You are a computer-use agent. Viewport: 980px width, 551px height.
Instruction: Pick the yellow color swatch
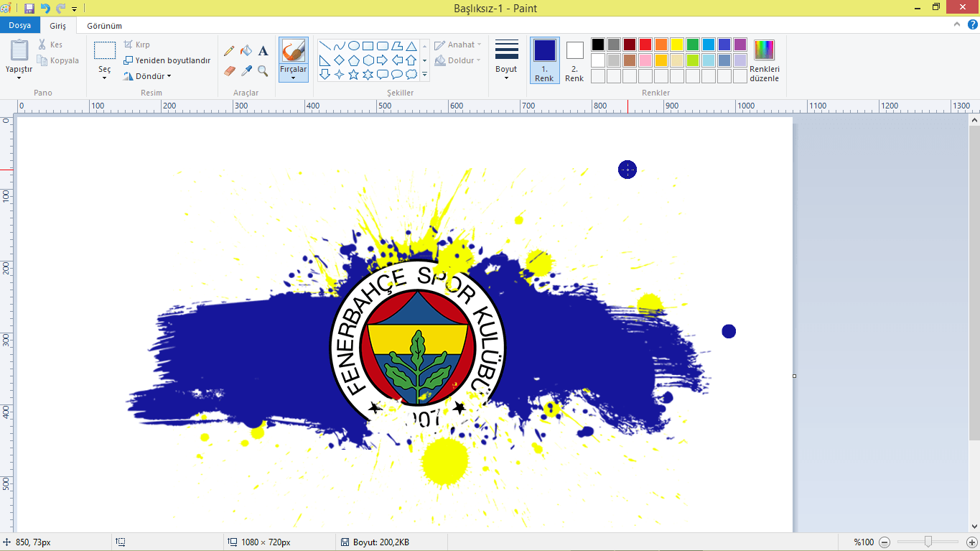point(677,45)
